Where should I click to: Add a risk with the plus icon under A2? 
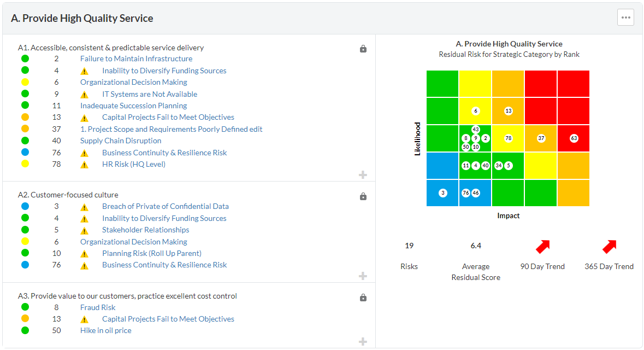362,276
